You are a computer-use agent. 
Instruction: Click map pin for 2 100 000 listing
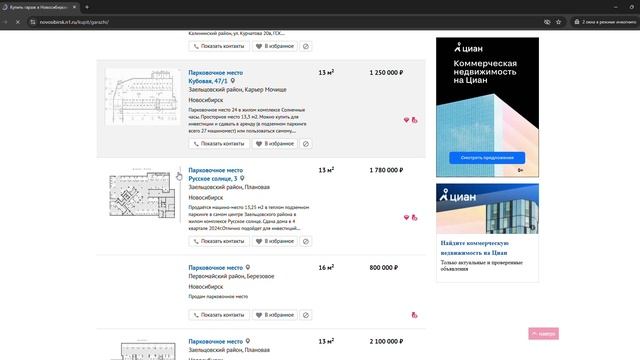click(248, 342)
